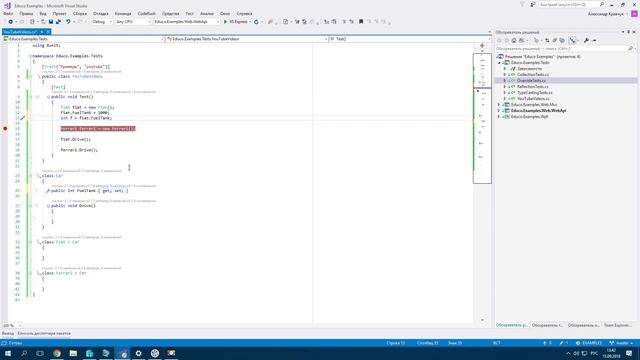This screenshot has height=360, width=640.
Task: Open the Тест menu
Action: click(189, 13)
